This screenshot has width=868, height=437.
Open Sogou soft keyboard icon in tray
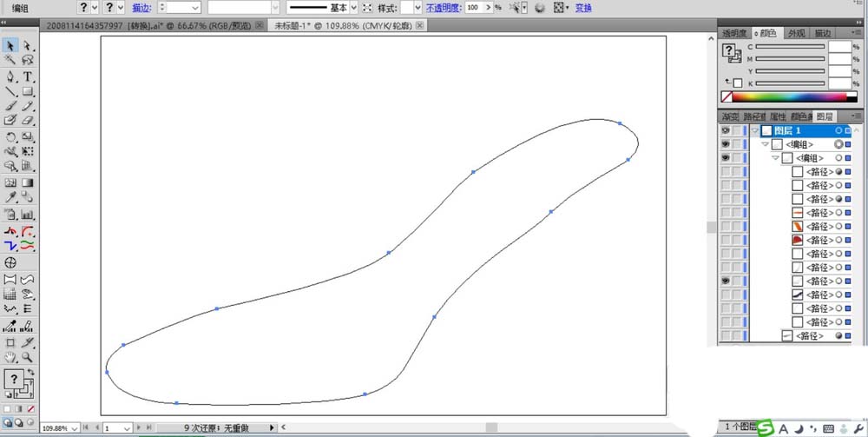tap(829, 428)
